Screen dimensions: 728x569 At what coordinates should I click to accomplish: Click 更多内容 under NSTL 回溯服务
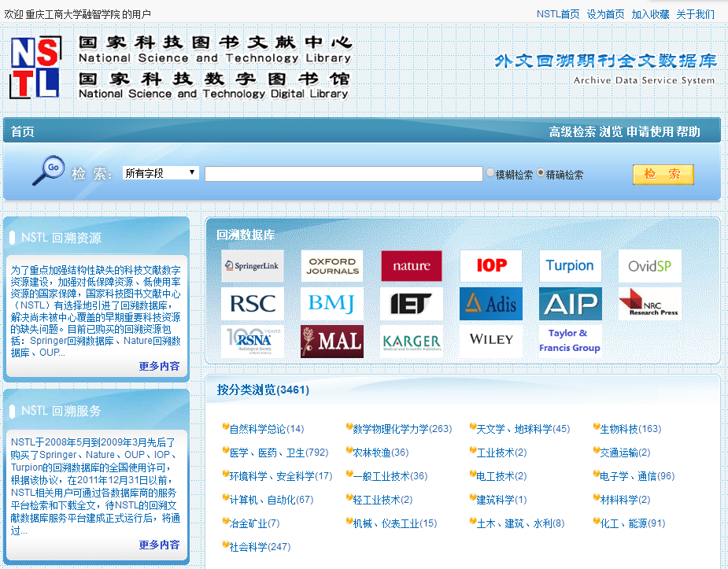(159, 545)
